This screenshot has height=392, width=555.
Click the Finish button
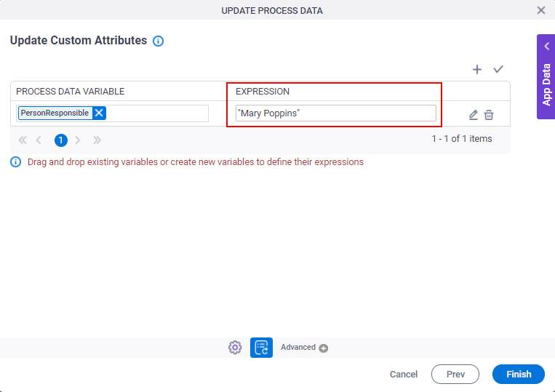519,375
